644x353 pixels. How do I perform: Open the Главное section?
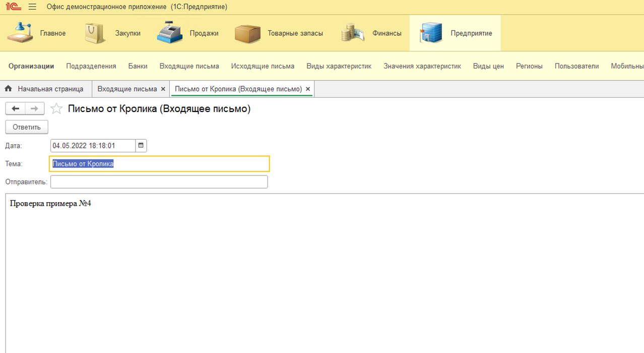(37, 33)
